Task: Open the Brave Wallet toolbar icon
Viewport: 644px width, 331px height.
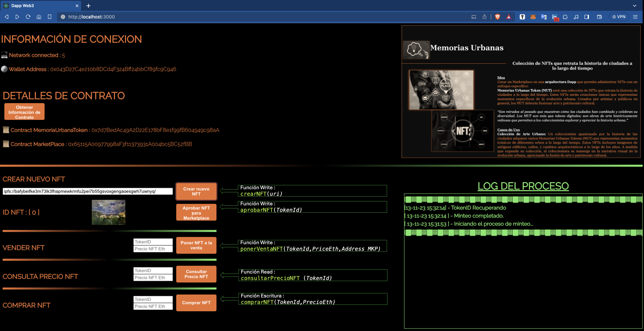Action: (x=600, y=17)
